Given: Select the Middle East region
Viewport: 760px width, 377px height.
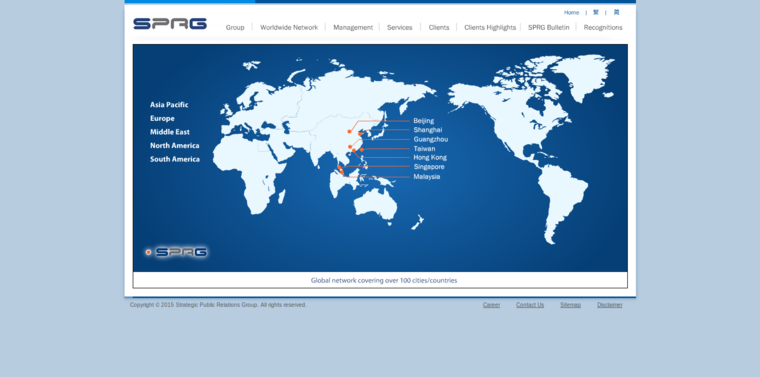Looking at the screenshot, I should [x=170, y=132].
